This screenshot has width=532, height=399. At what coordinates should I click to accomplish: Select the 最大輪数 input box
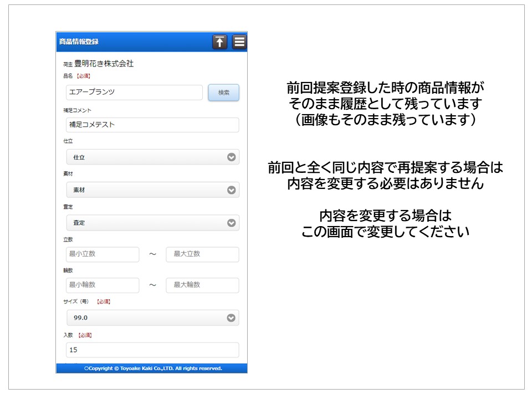coord(202,285)
